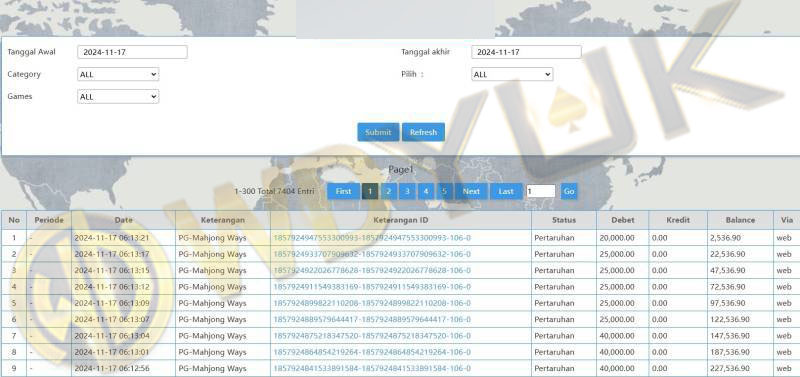
Task: Click Pertaruhan status in row 7
Action: pyautogui.click(x=555, y=336)
